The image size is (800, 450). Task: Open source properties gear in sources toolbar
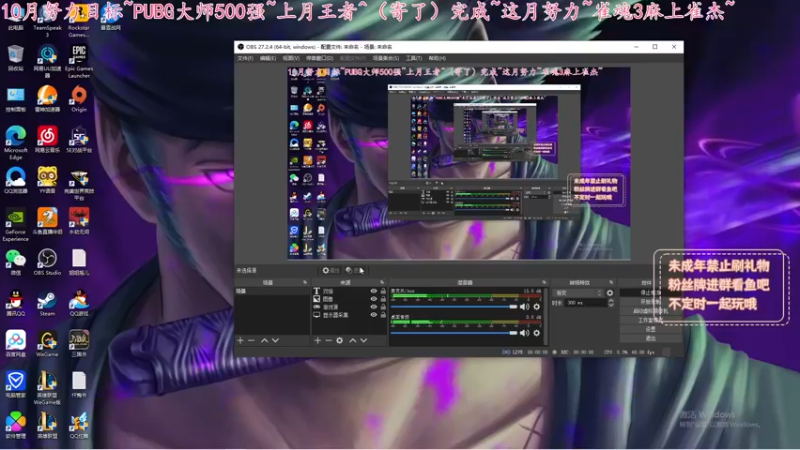[340, 340]
